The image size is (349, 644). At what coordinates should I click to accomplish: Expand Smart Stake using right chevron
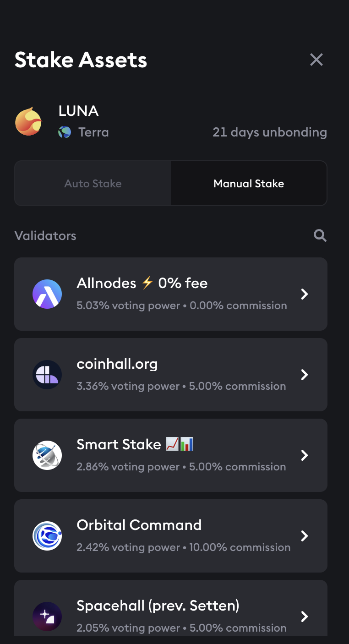(305, 455)
